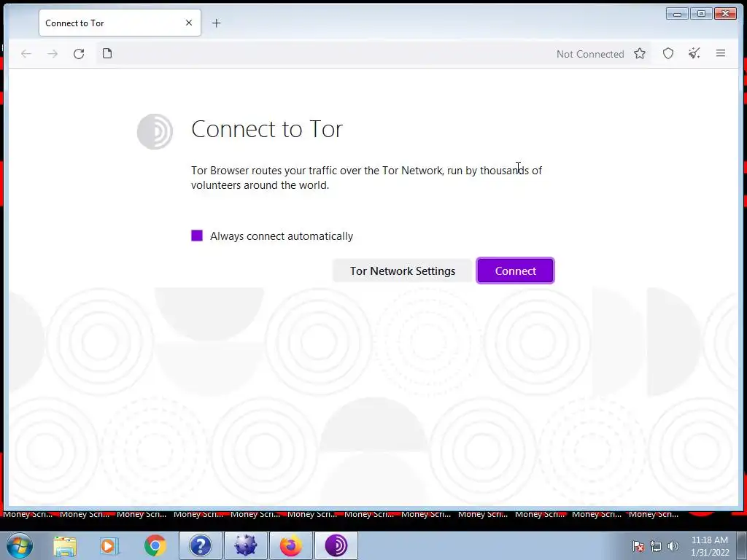
Task: Select the Connect to Tor tab
Action: coord(120,23)
